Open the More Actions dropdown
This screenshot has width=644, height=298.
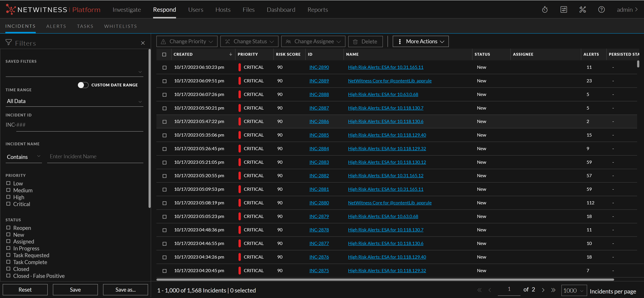tap(420, 41)
